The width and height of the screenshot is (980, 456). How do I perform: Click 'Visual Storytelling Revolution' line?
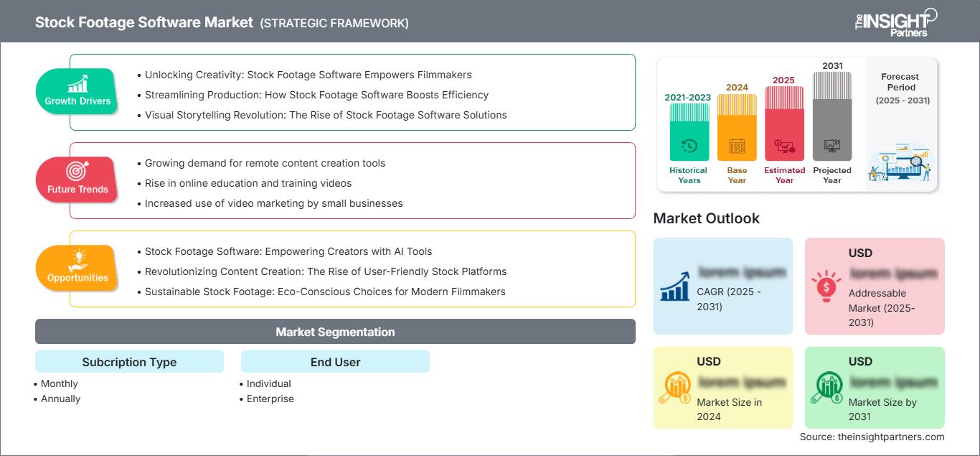[326, 115]
